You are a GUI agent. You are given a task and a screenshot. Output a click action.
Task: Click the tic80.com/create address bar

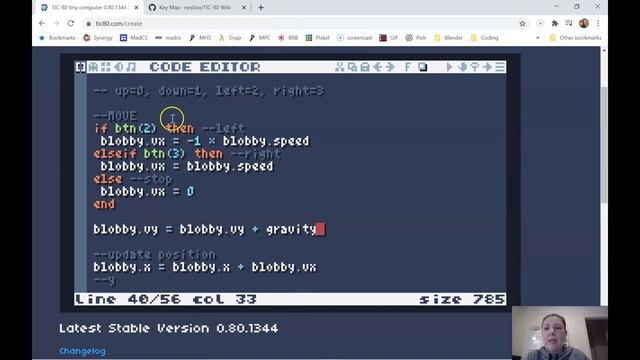point(302,24)
